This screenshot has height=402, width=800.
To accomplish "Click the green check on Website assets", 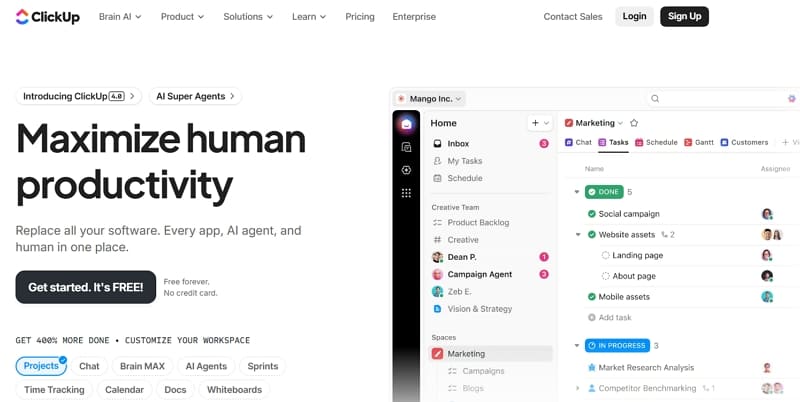I will coord(591,235).
